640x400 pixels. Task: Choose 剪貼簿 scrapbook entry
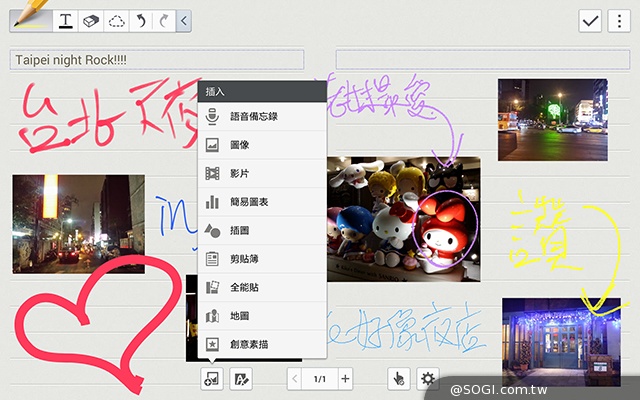262,259
